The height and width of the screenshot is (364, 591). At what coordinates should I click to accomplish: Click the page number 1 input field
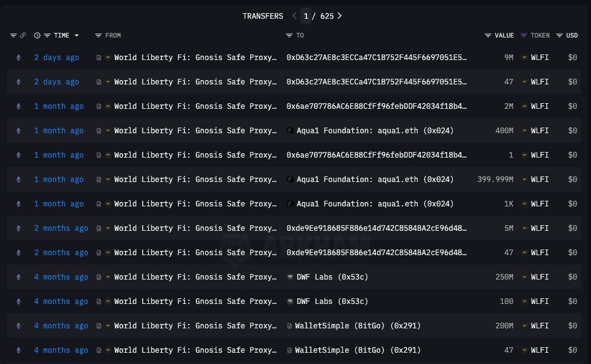click(x=306, y=16)
